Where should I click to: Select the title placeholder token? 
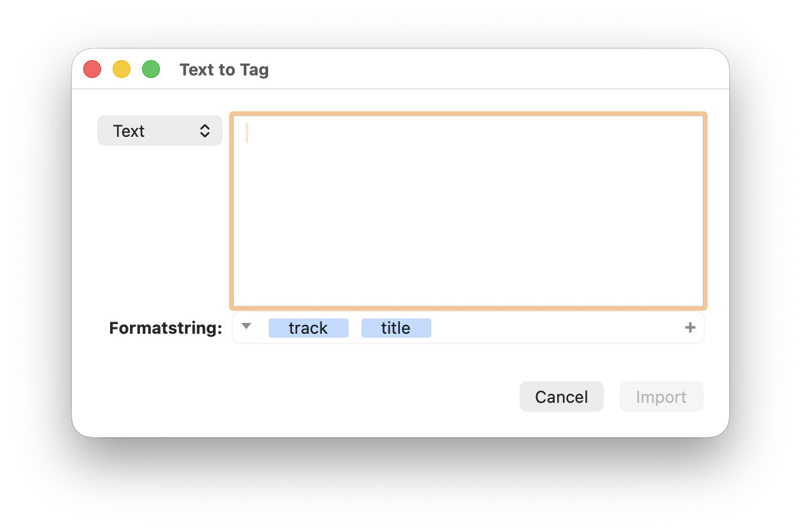[x=396, y=328]
